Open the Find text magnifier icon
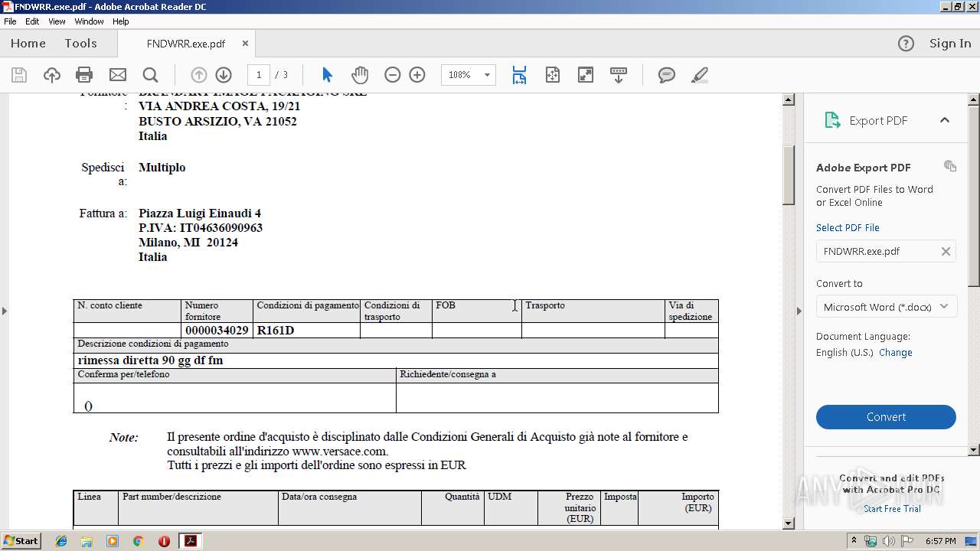This screenshot has width=980, height=551. (150, 75)
